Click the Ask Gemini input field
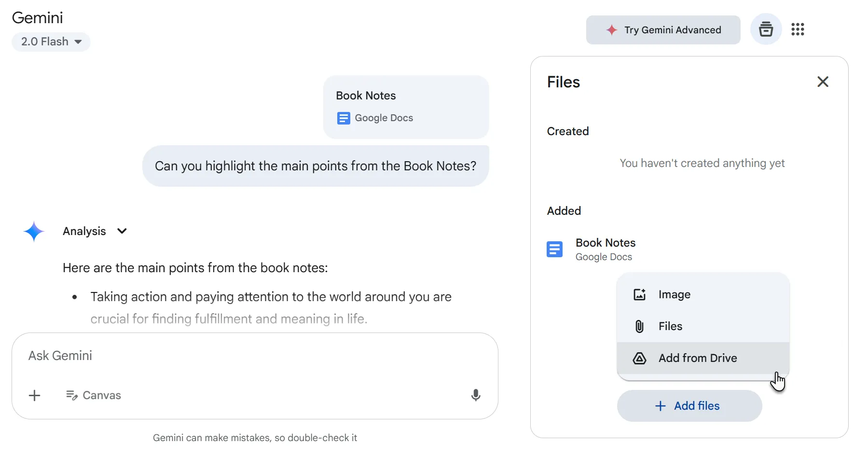The width and height of the screenshot is (868, 457). click(193, 356)
